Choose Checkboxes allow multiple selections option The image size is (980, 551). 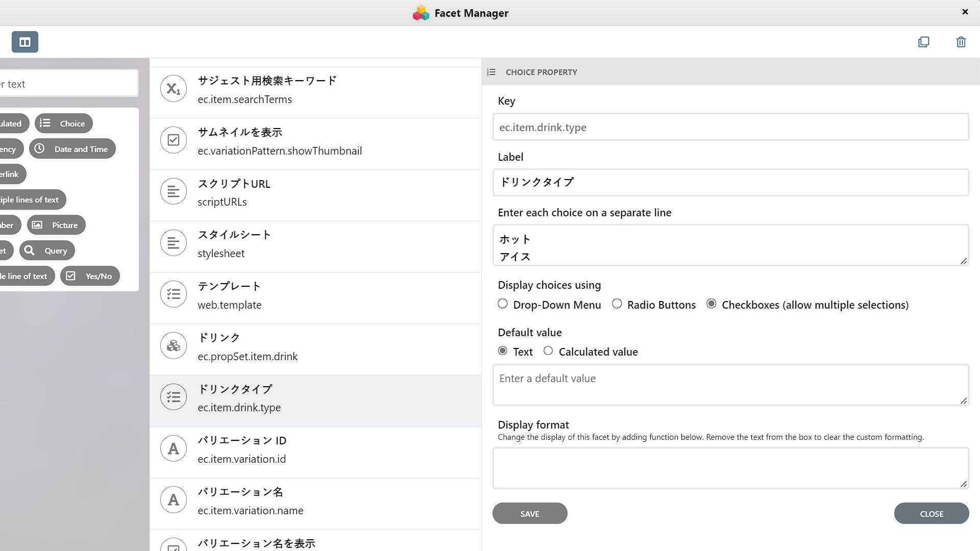pyautogui.click(x=711, y=304)
